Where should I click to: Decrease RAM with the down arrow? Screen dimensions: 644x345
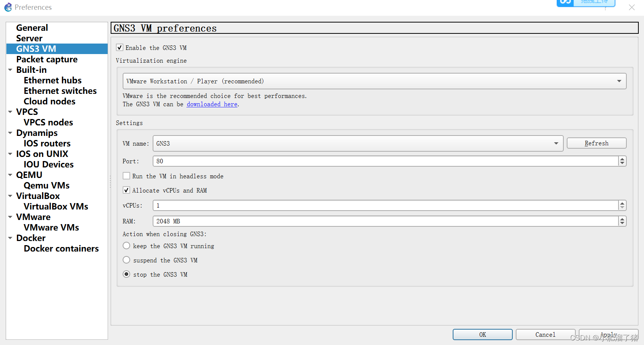click(x=622, y=223)
